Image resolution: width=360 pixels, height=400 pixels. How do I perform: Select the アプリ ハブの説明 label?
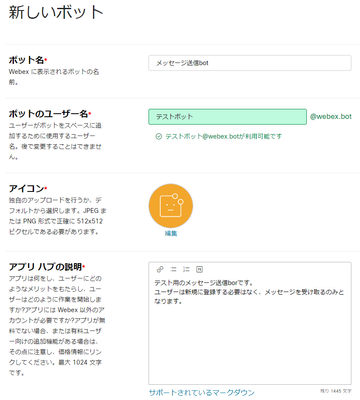coord(45,267)
